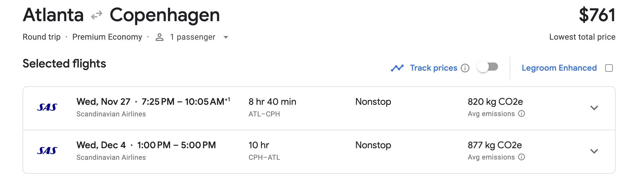Click the Avg emissions info icon for the outbound flight

click(x=522, y=114)
